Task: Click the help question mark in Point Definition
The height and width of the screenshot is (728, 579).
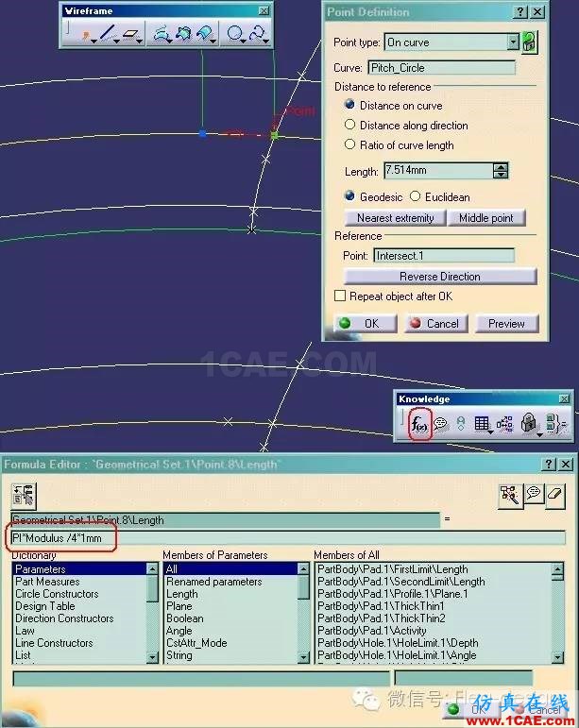Action: click(x=520, y=11)
